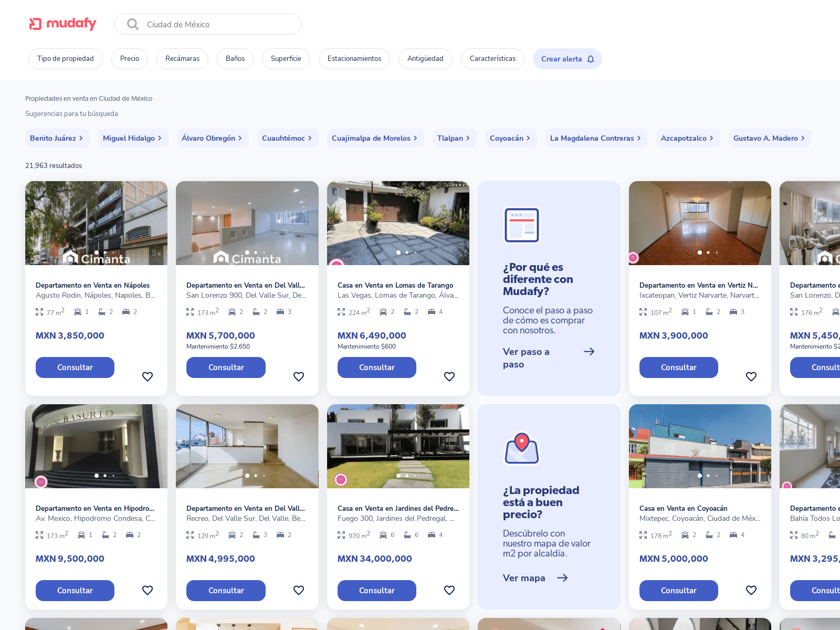The height and width of the screenshot is (630, 840).
Task: Favorite the Casa en Coyoacán heart
Action: pyautogui.click(x=751, y=590)
